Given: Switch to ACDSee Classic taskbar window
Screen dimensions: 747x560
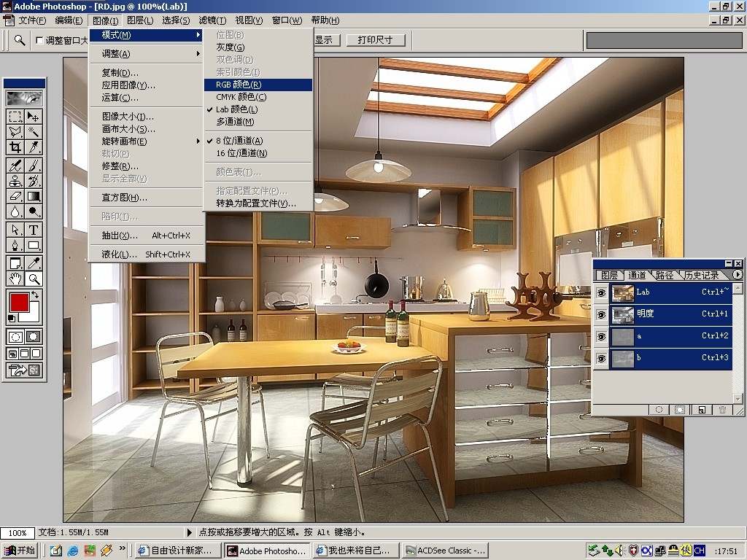Looking at the screenshot, I should pos(446,551).
